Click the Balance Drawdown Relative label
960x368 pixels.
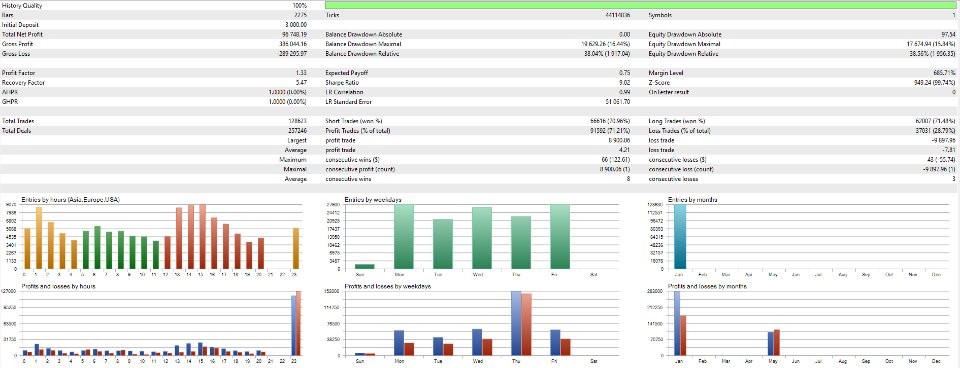363,54
